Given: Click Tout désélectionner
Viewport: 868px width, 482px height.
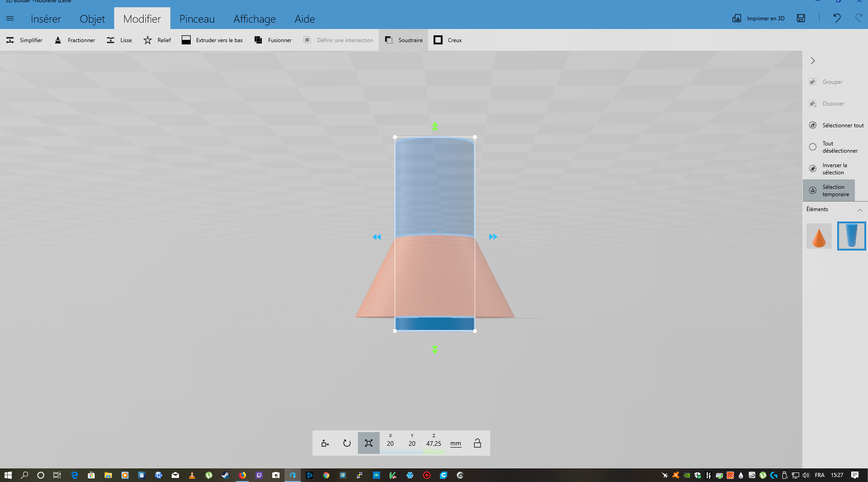Looking at the screenshot, I should coord(834,147).
